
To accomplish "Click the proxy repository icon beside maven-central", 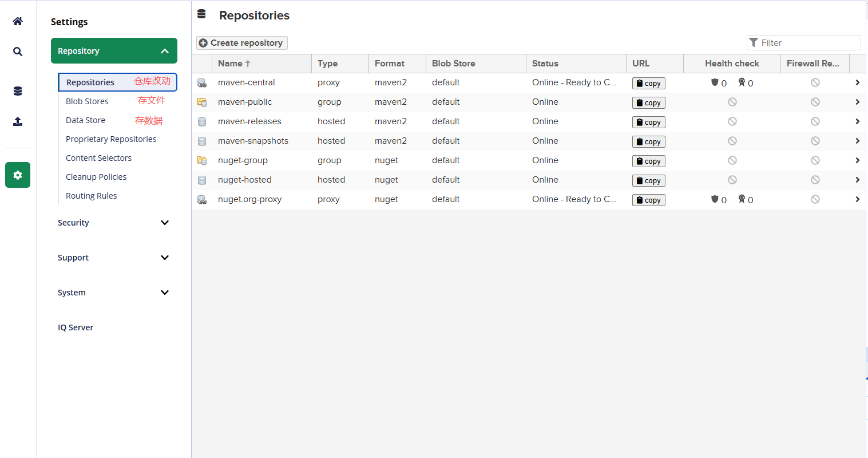I will pyautogui.click(x=202, y=83).
